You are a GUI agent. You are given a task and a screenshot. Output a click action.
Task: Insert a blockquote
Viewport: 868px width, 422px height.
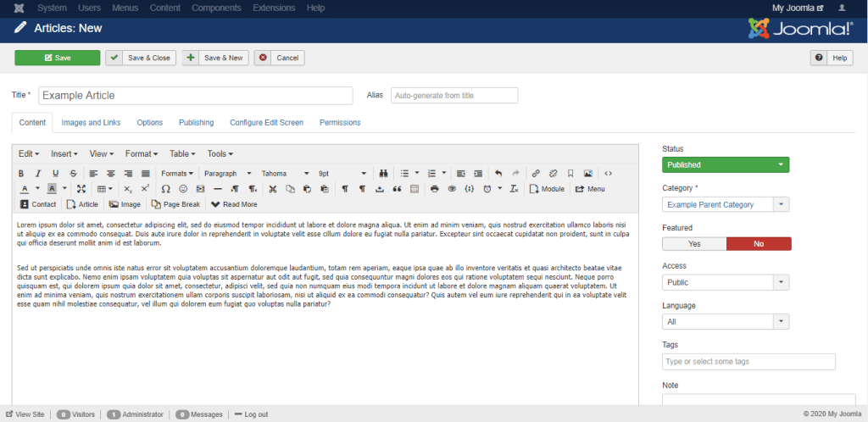pos(397,189)
